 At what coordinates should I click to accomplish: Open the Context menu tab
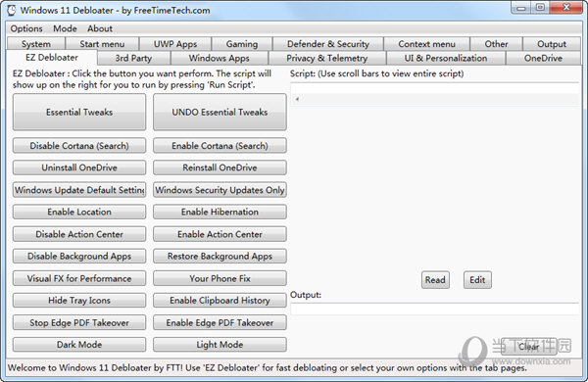426,44
